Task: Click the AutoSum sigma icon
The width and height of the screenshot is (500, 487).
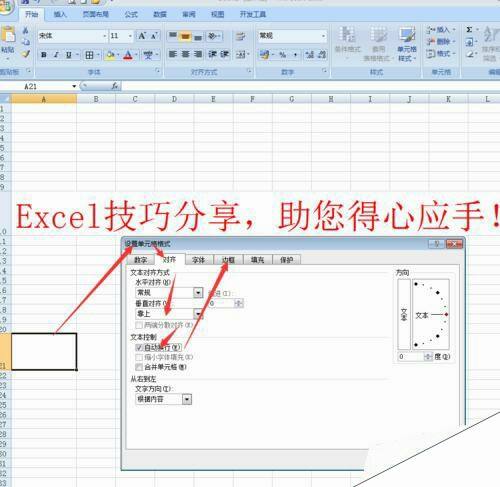Action: [x=469, y=30]
